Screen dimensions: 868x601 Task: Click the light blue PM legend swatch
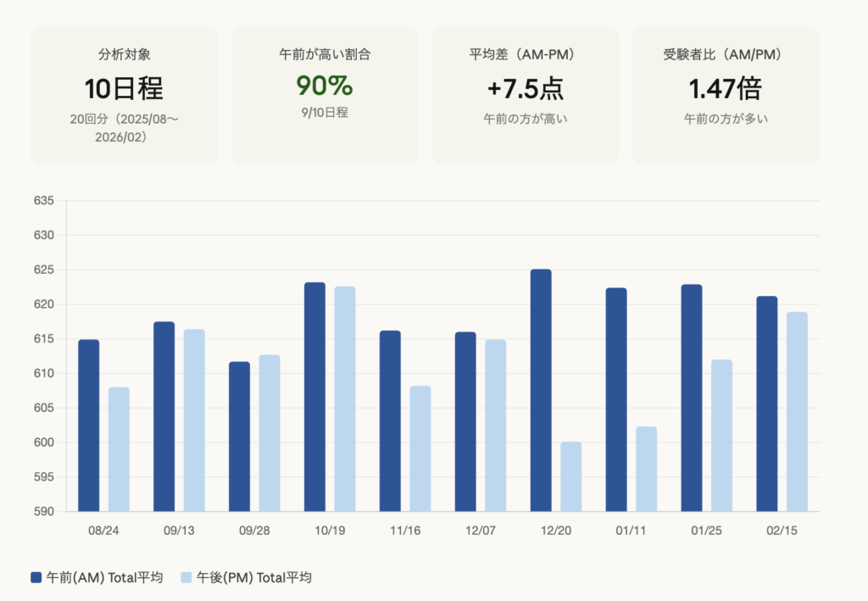coord(186,577)
